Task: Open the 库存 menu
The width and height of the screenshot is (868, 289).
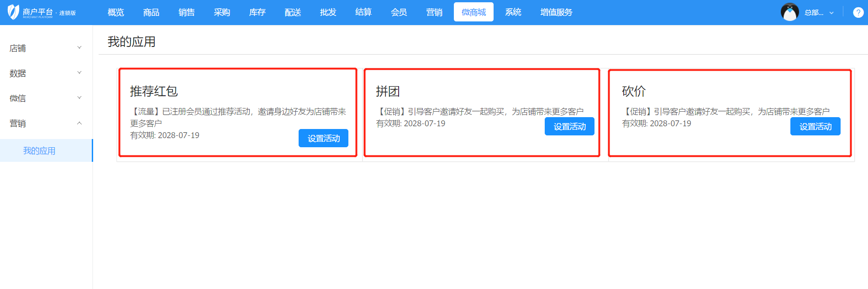Action: [x=257, y=12]
